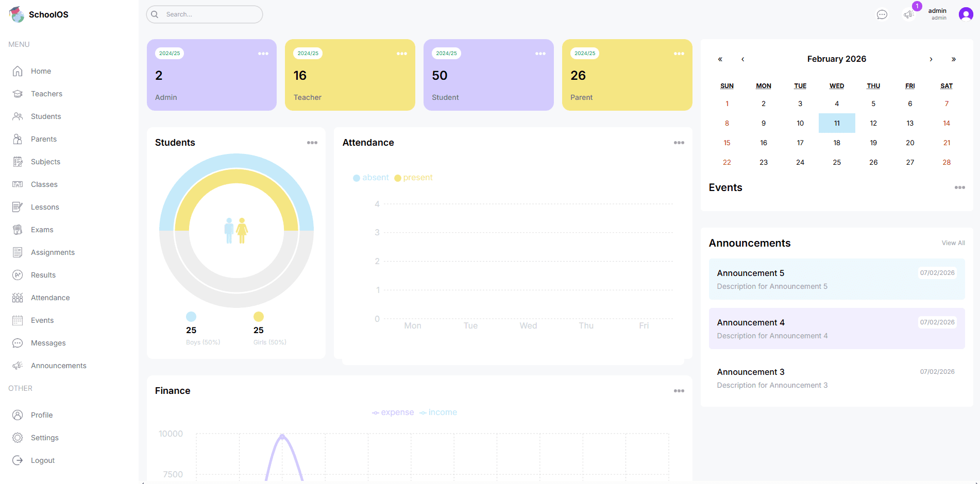Navigate to Assignments in sidebar menu
The width and height of the screenshot is (980, 484).
coord(53,252)
